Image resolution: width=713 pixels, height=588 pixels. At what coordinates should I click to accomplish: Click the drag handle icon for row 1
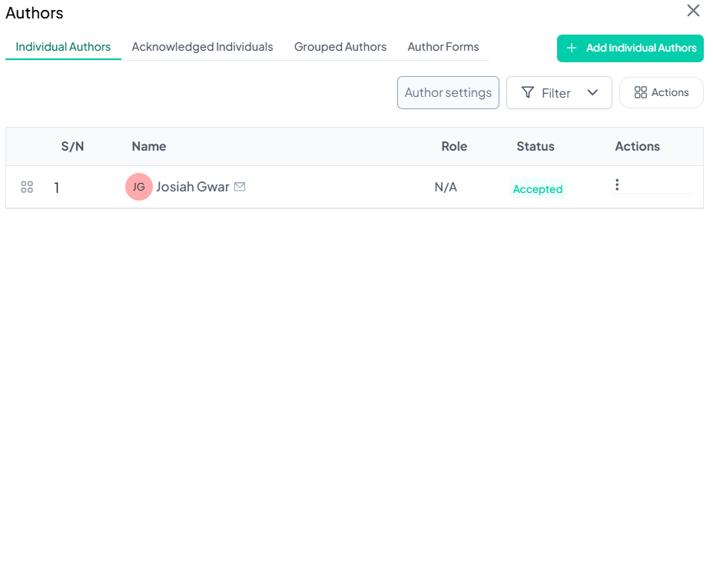pyautogui.click(x=27, y=187)
